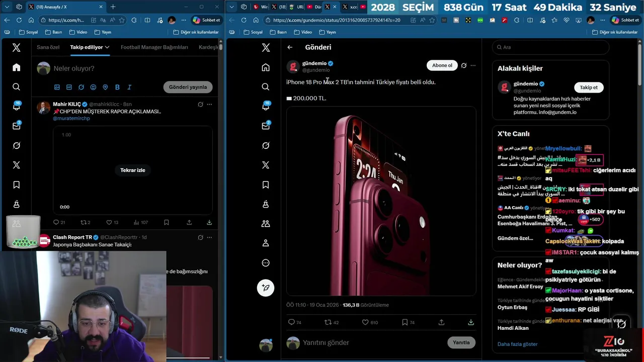Screen dimensions: 644x362
Task: Open the Football Manager Bağımlıları tab
Action: coord(154,47)
